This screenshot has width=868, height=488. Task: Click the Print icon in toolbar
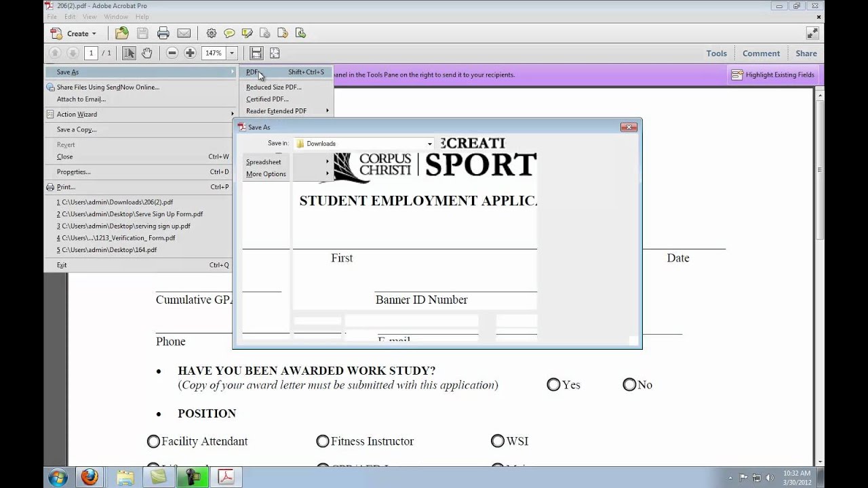pyautogui.click(x=163, y=33)
